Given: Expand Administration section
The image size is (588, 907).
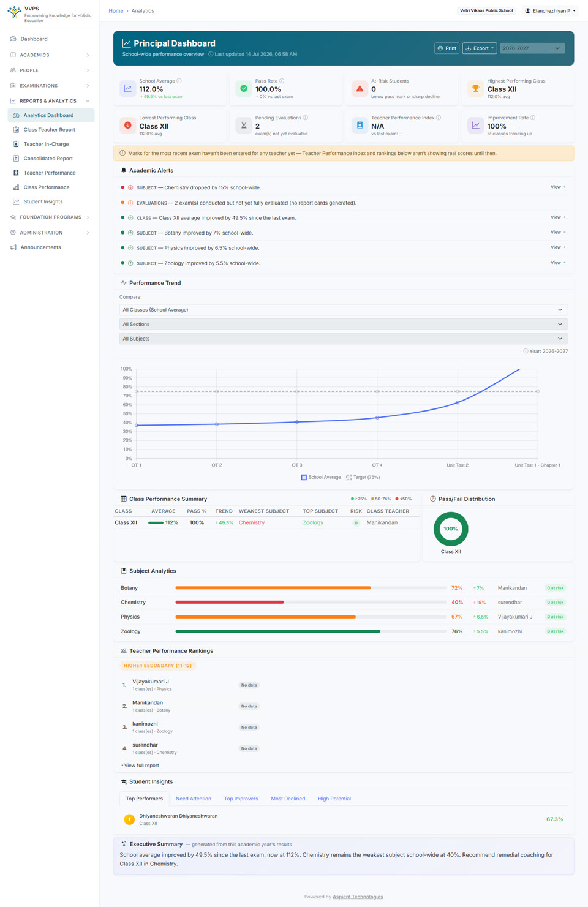Looking at the screenshot, I should 49,233.
